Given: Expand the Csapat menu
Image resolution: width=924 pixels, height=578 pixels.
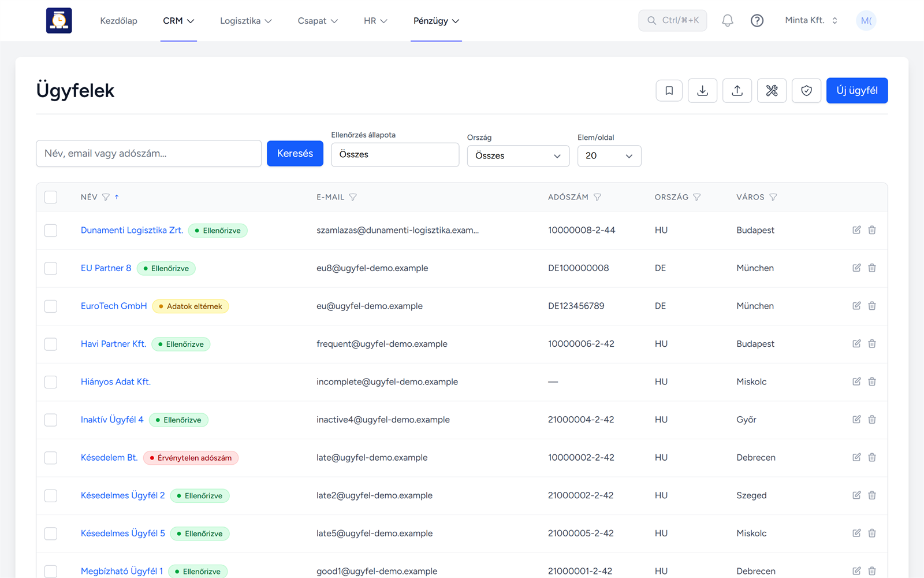Looking at the screenshot, I should [x=318, y=21].
